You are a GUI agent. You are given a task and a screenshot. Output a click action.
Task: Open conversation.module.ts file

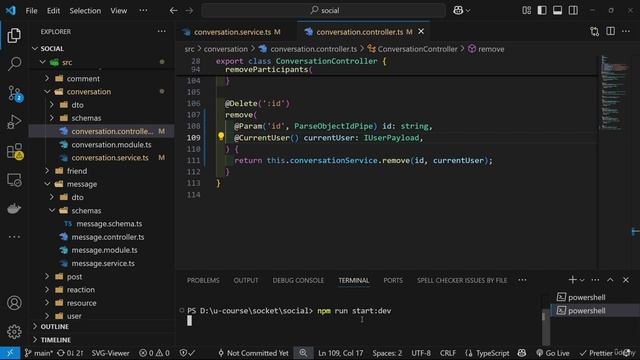coord(111,144)
